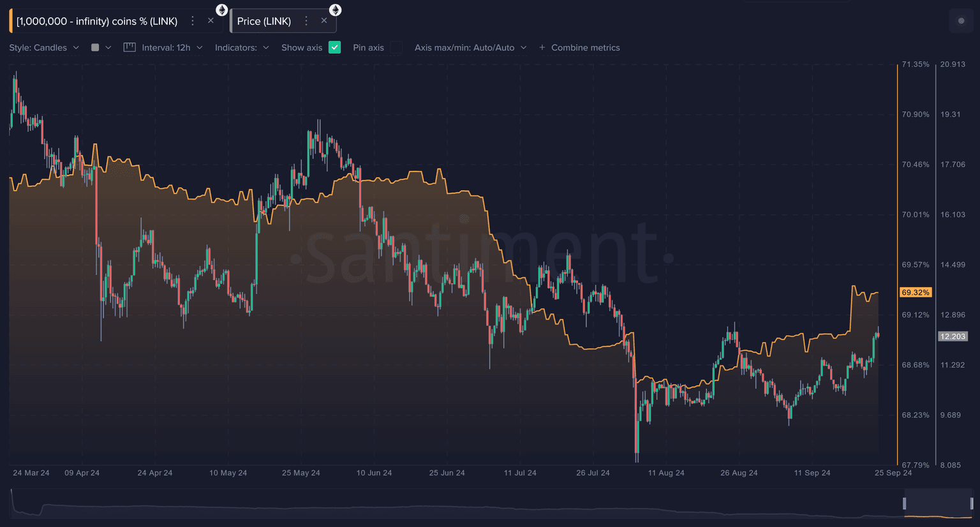
Task: Expand the Indicators dropdown
Action: [x=242, y=48]
